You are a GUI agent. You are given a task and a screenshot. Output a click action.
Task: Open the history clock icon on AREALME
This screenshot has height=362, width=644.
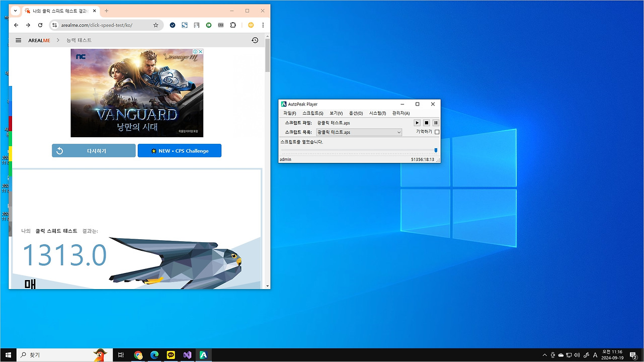coord(255,40)
